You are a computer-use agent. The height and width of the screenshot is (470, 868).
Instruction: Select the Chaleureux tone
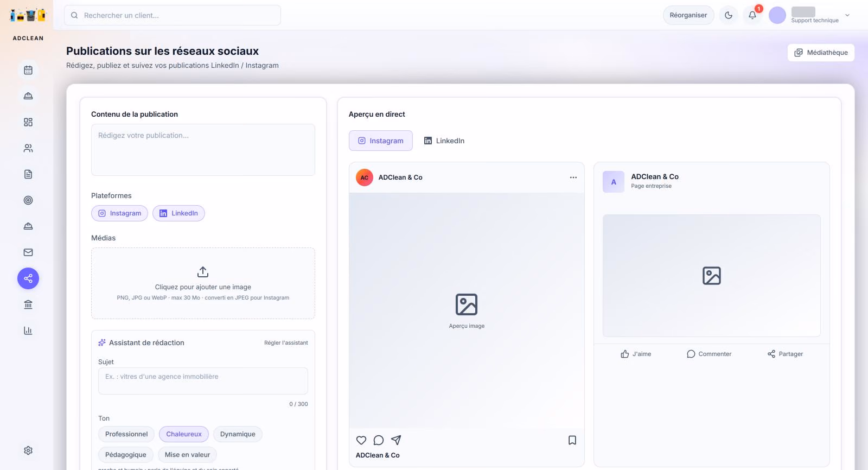click(184, 434)
